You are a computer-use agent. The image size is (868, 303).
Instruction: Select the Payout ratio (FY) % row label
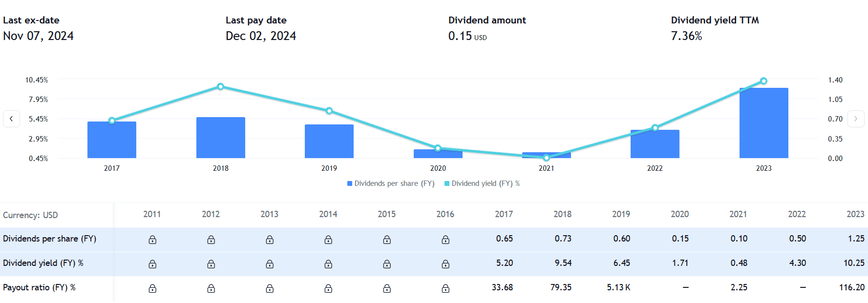pos(39,287)
